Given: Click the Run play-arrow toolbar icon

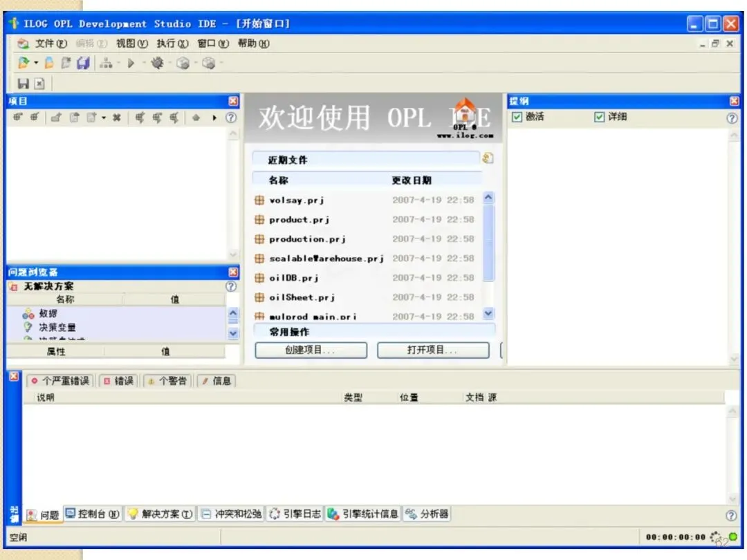Looking at the screenshot, I should coord(131,63).
